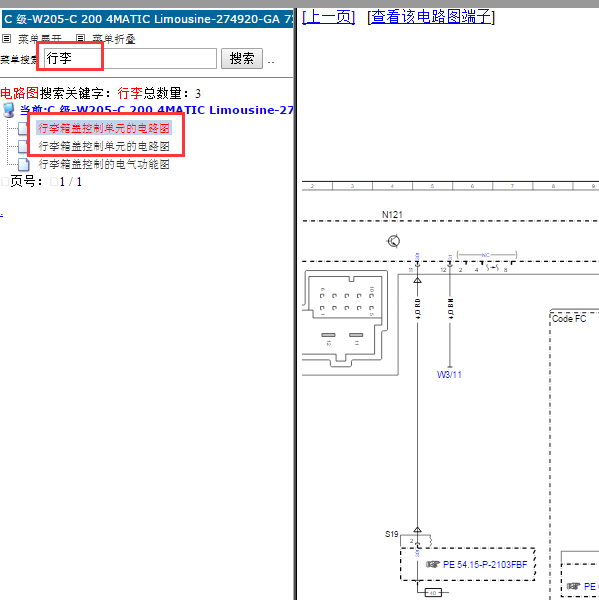Image resolution: width=599 pixels, height=600 pixels.
Task: Go back with the [上一页] link
Action: tap(328, 17)
